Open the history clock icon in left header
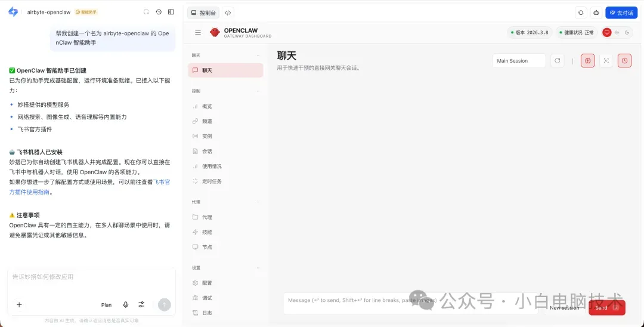Viewport: 644px width, 327px height. click(159, 13)
